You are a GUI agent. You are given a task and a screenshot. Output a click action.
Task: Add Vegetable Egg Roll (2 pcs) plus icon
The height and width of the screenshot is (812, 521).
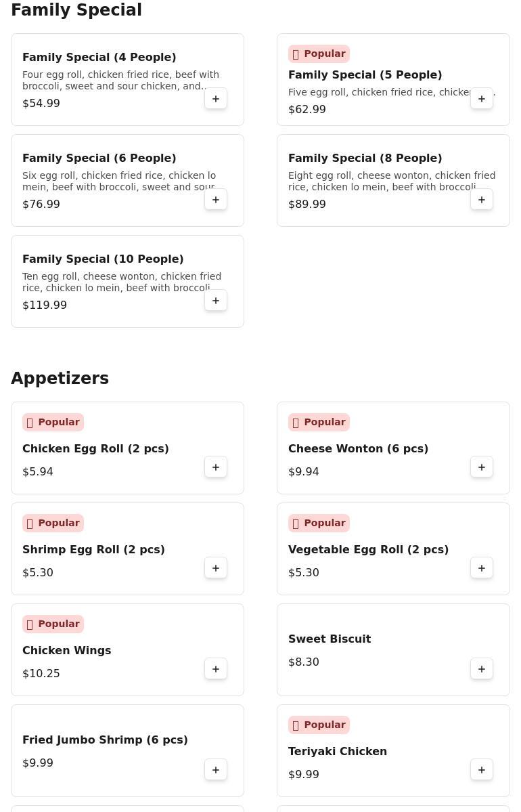pyautogui.click(x=482, y=568)
